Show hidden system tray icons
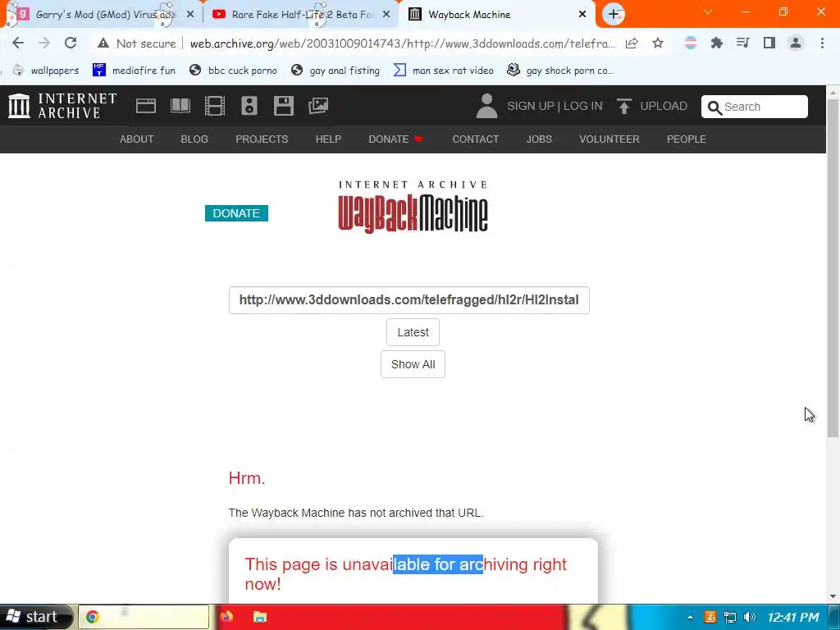The height and width of the screenshot is (630, 840). [690, 617]
